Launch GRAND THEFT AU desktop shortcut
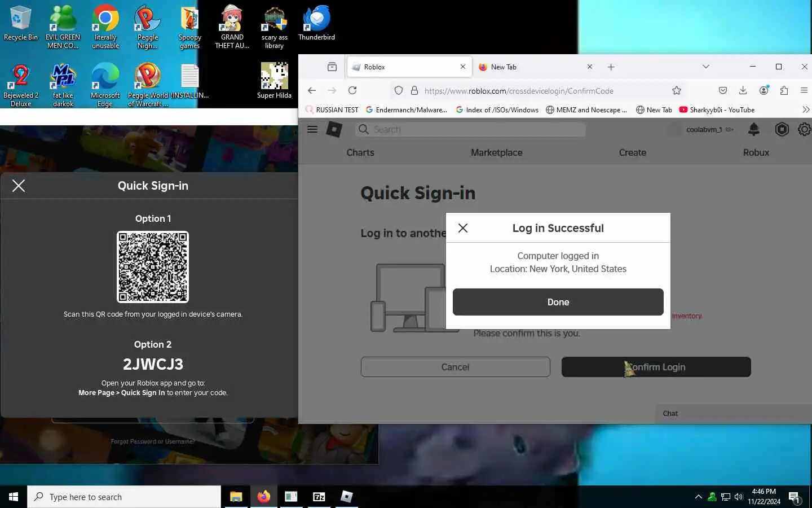812x508 pixels. [x=232, y=27]
